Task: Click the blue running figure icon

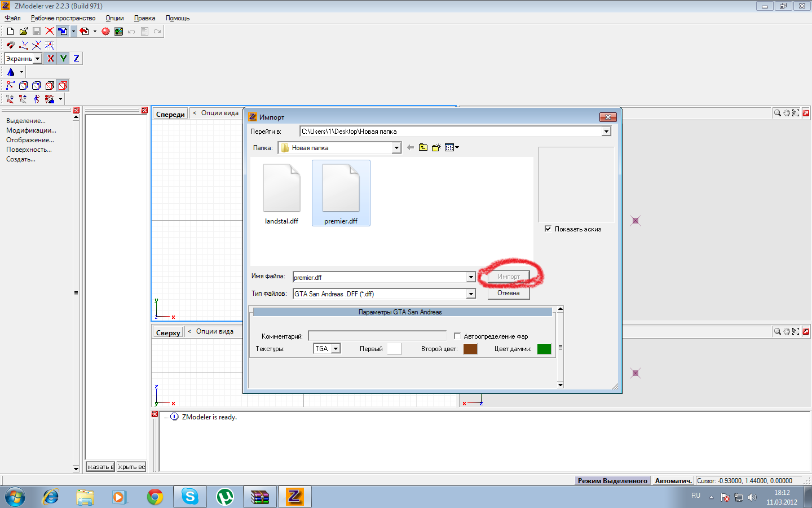Action: click(x=37, y=99)
